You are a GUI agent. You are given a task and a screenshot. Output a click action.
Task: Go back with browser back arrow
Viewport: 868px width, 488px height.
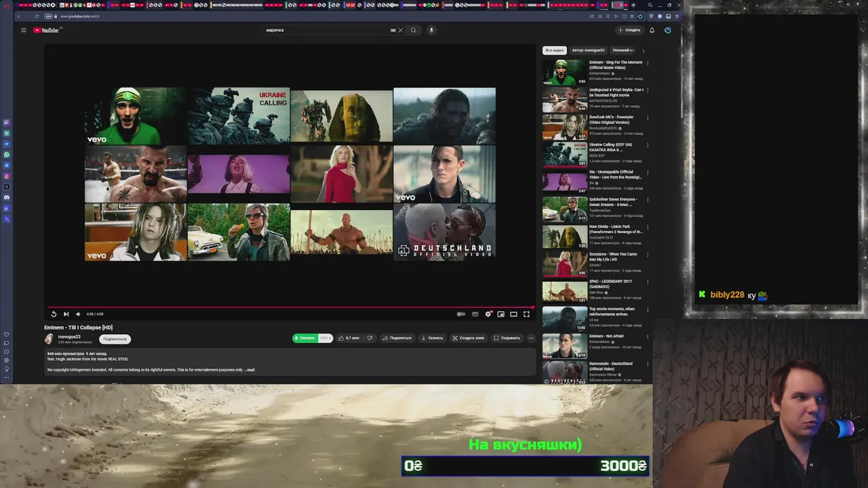18,16
